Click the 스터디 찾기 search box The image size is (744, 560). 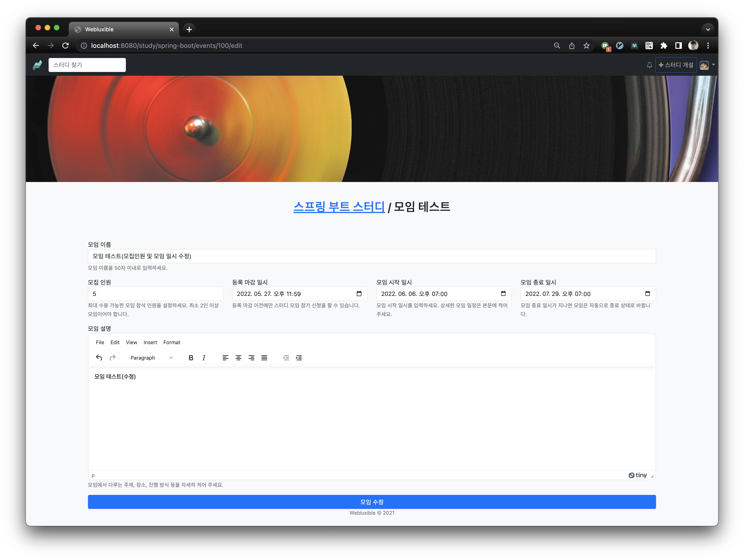point(87,65)
